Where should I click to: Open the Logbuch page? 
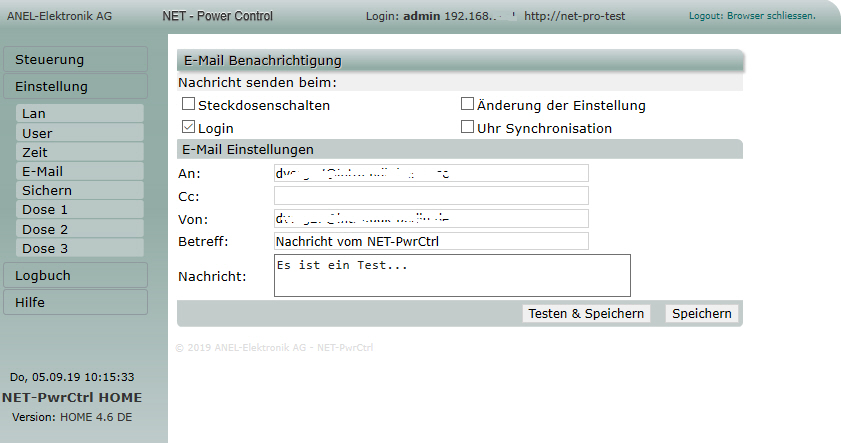pyautogui.click(x=76, y=276)
